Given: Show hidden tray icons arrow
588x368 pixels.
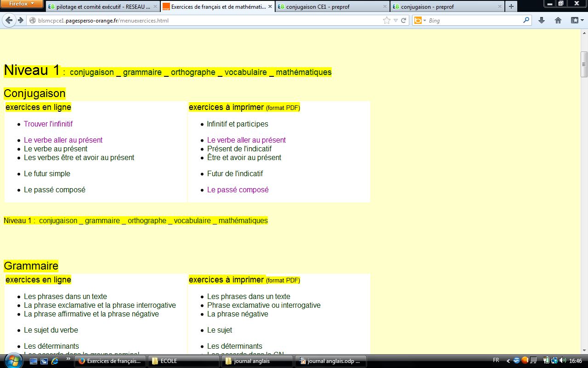Looking at the screenshot, I should (509, 361).
